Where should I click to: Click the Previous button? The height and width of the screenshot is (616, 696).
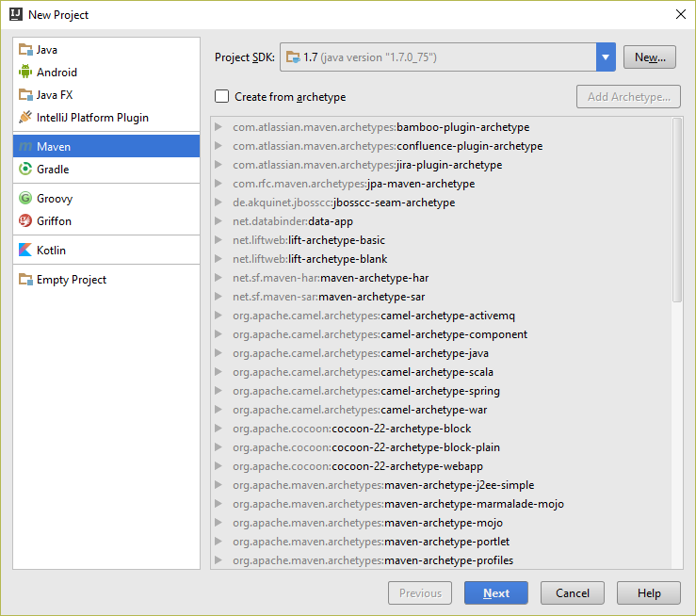420,592
